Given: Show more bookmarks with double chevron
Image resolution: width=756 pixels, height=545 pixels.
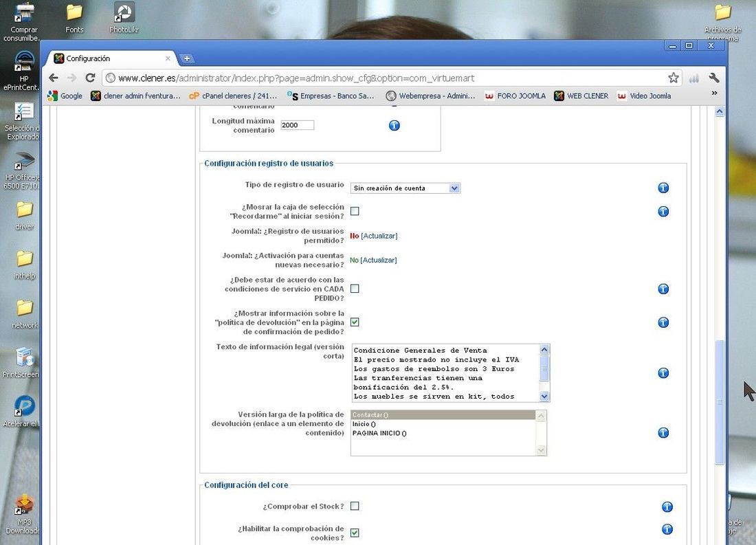Looking at the screenshot, I should (714, 93).
